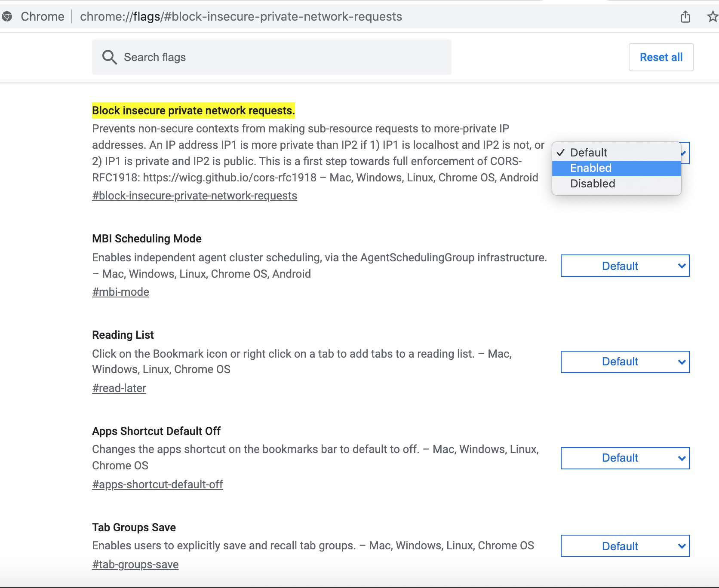
Task: Click the chrome://flags URL in address bar
Action: 241,17
